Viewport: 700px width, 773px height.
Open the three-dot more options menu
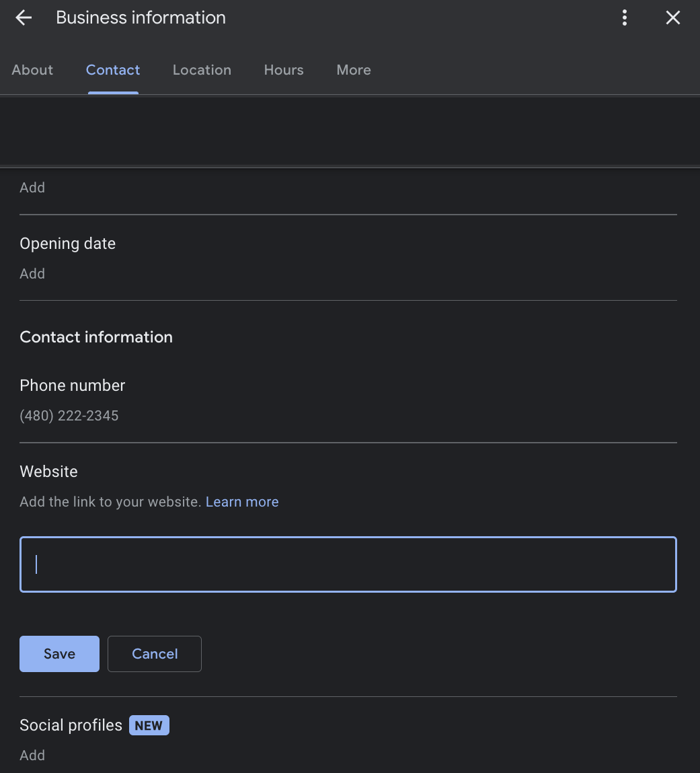point(624,17)
